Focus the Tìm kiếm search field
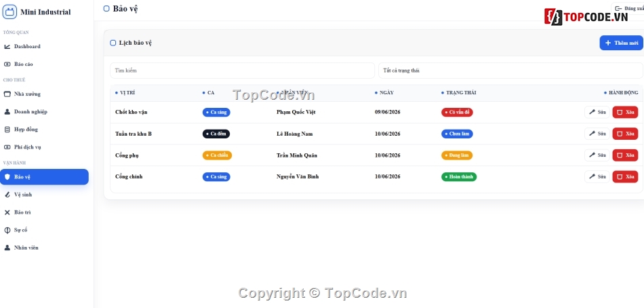Screen dimensions: 644x308 tap(242, 71)
